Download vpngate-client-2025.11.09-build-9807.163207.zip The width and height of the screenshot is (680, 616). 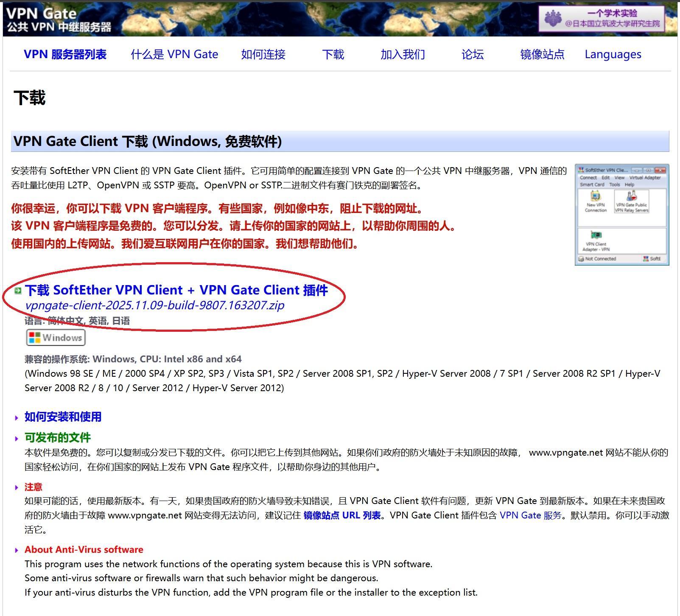tap(155, 305)
